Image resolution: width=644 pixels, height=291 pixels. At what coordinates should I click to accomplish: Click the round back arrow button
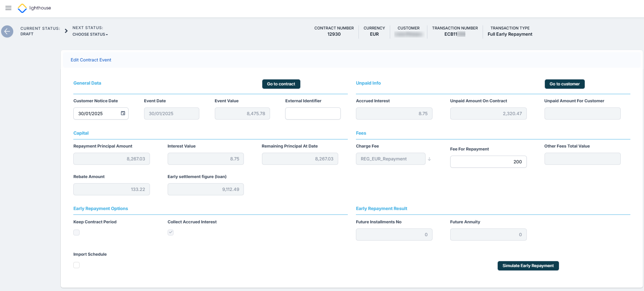click(7, 31)
